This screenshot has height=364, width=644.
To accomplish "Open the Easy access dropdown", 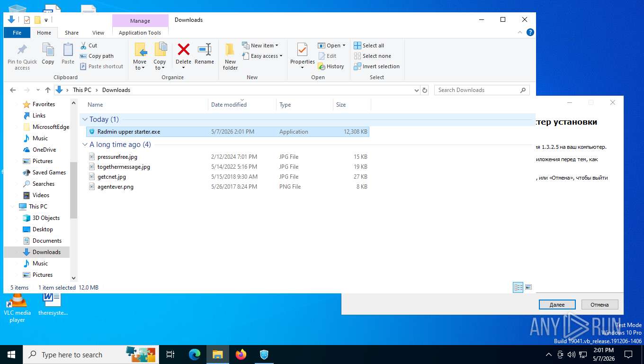I will pos(262,56).
